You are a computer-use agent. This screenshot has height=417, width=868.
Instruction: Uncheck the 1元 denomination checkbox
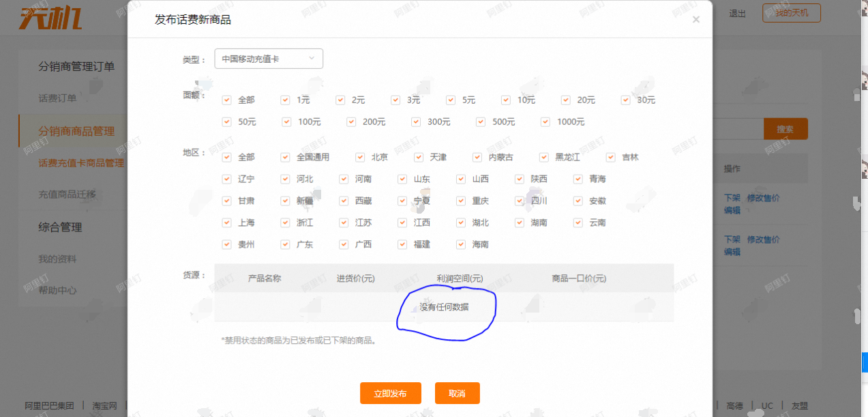[285, 100]
